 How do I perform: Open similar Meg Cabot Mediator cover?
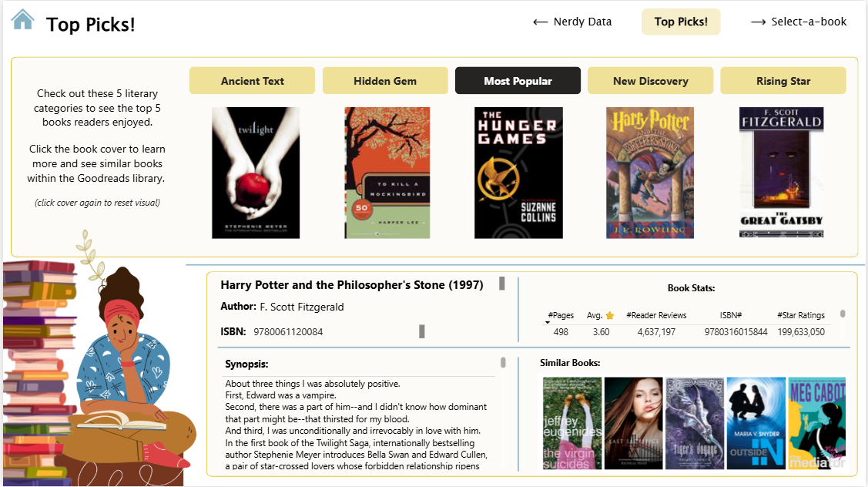coord(817,423)
